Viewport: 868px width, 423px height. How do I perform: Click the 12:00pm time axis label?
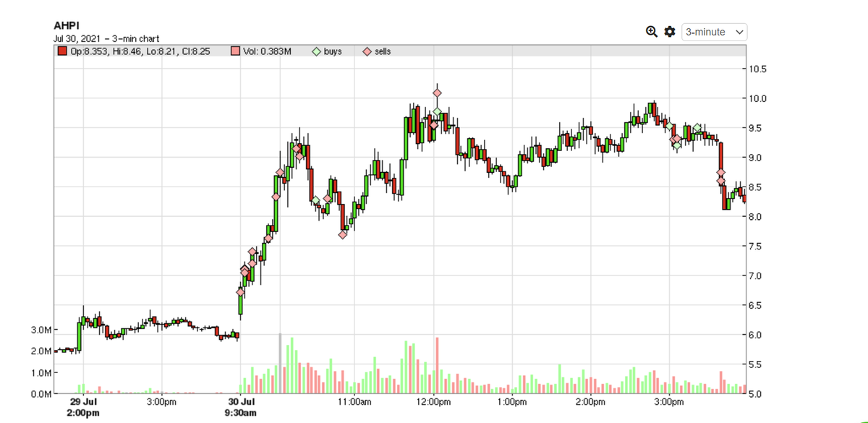click(x=432, y=401)
